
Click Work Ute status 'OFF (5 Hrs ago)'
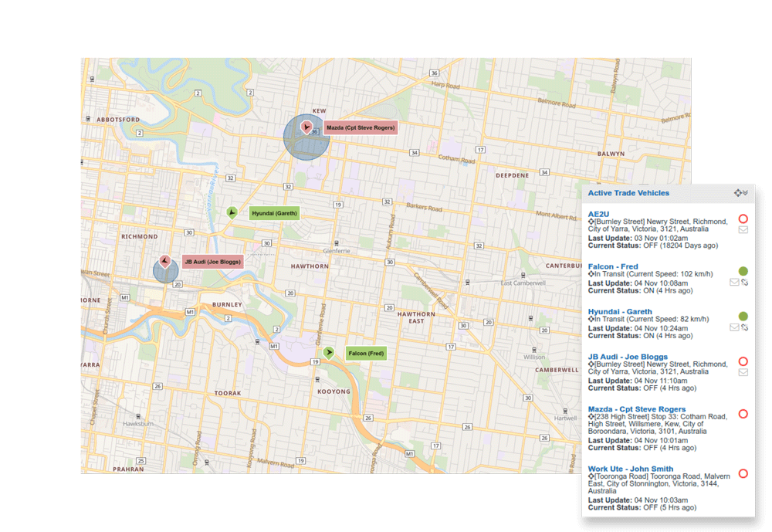click(669, 507)
